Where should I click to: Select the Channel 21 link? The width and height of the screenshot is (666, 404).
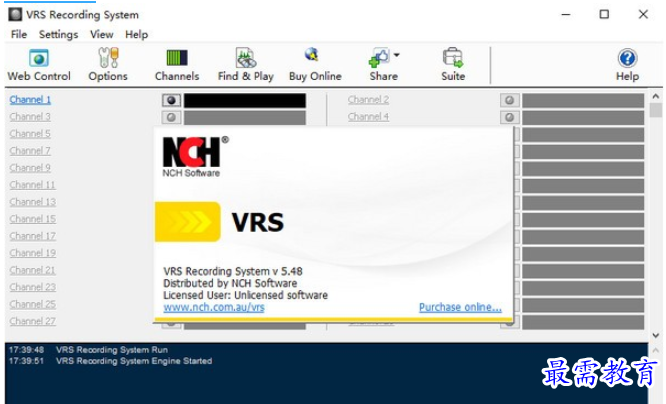(x=33, y=270)
